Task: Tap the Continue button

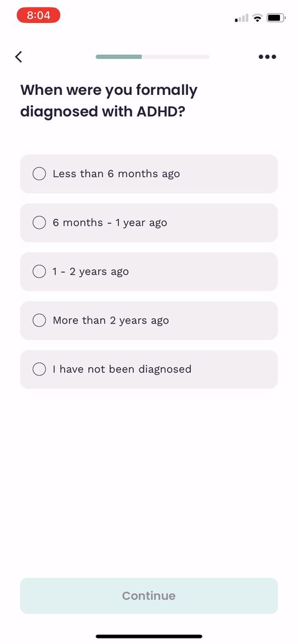Action: click(149, 596)
